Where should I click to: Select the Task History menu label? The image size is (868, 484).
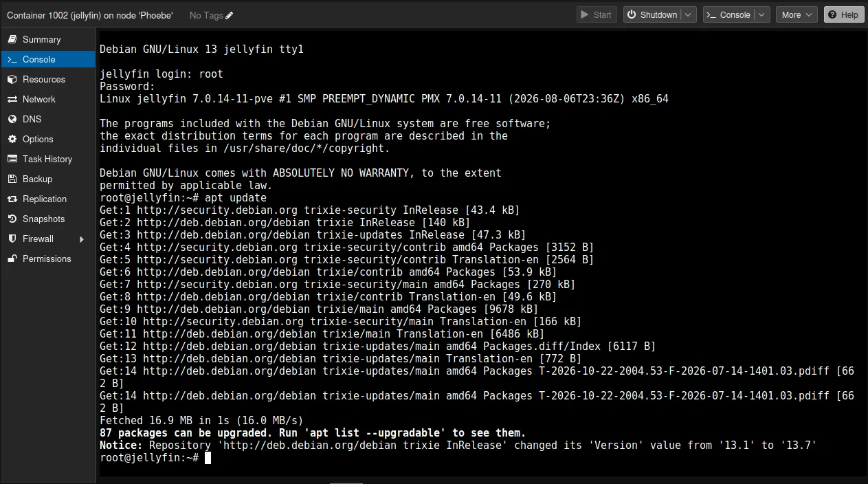click(x=47, y=159)
